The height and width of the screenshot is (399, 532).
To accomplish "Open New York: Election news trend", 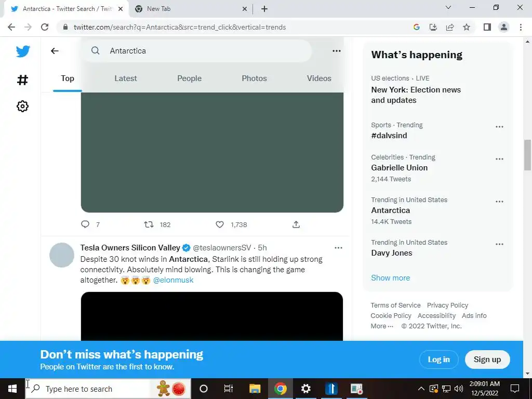I will (416, 95).
